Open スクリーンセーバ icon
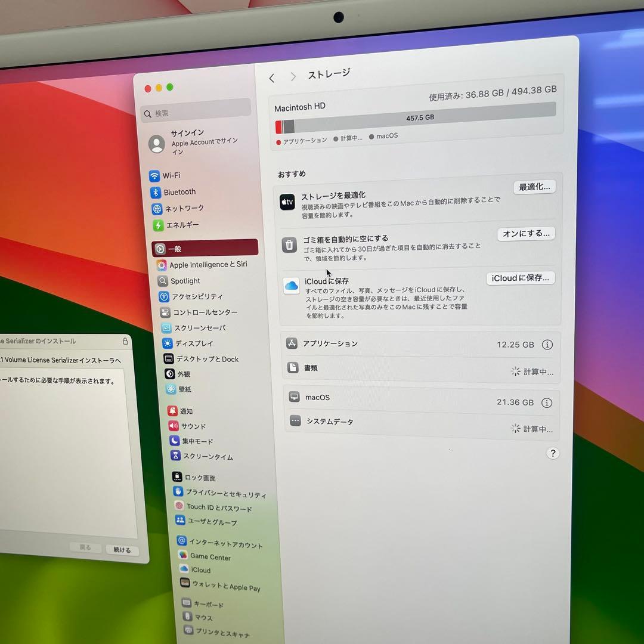 [x=166, y=328]
